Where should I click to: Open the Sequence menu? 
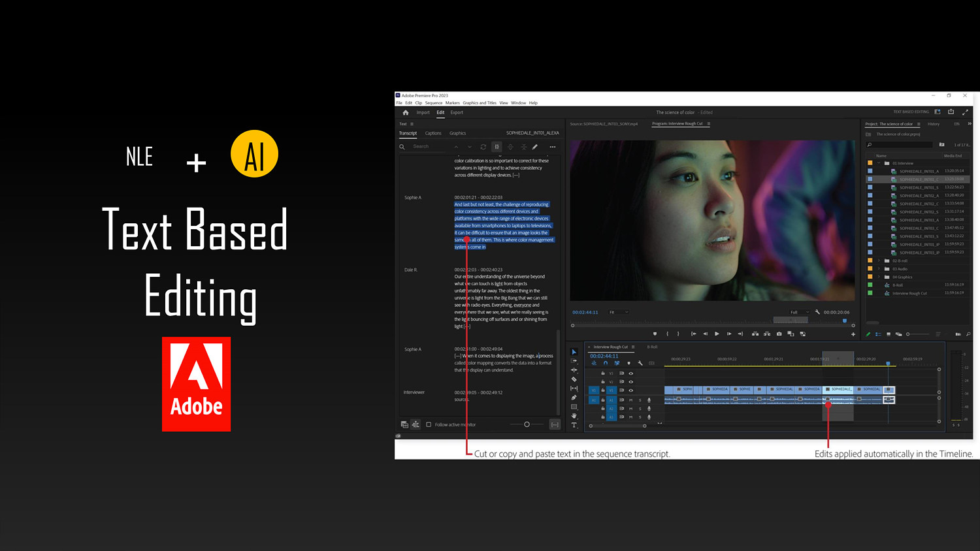(434, 102)
